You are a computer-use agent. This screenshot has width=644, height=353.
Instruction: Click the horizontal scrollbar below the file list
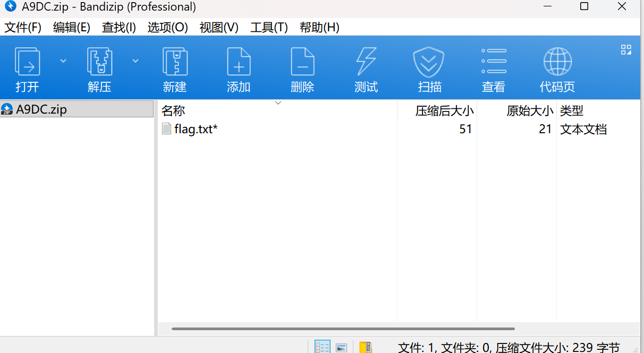(343, 329)
